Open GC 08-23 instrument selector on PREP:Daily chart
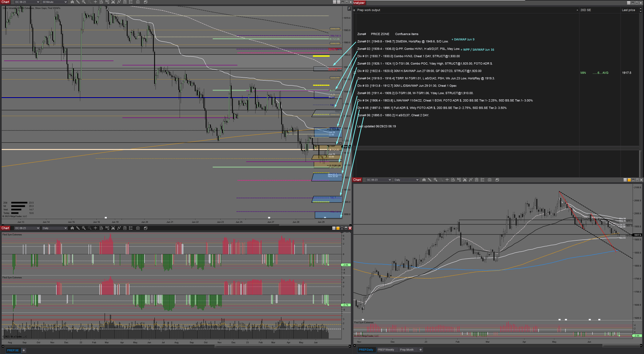Screen dimensions: 644x354 (379, 180)
